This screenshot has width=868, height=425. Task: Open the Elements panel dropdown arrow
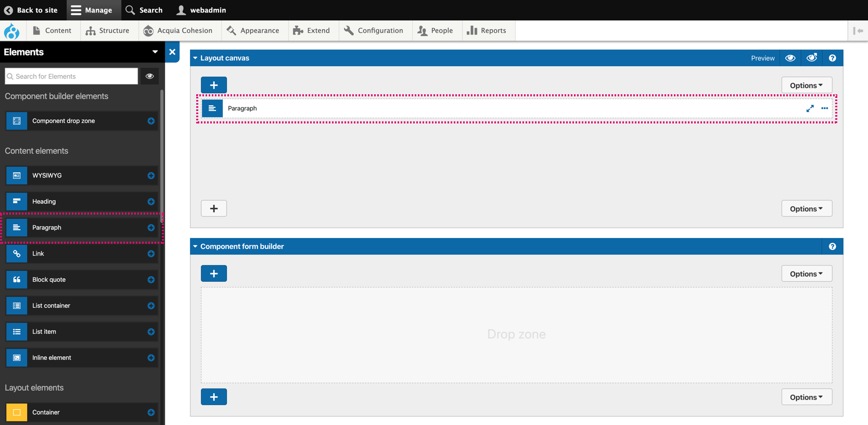pyautogui.click(x=155, y=52)
